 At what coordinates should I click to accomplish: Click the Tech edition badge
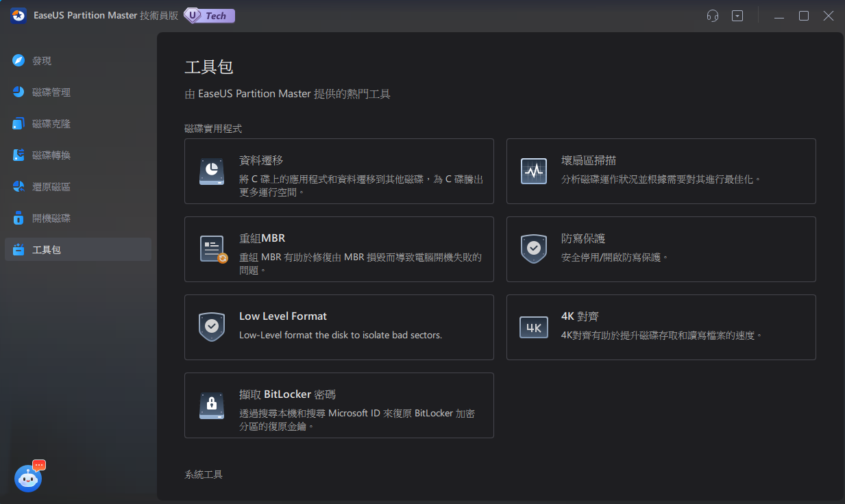click(x=210, y=16)
